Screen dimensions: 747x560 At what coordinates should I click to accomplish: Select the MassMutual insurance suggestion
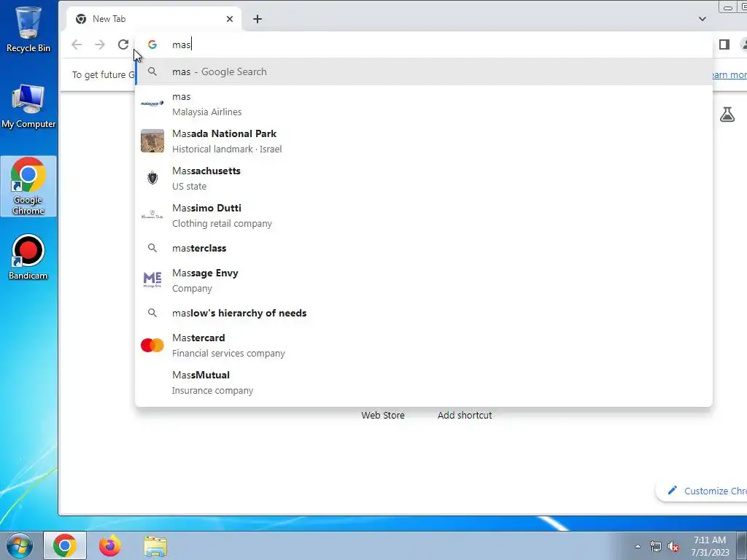click(x=424, y=382)
